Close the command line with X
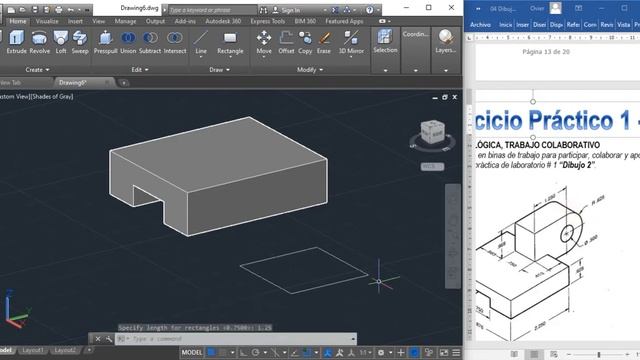The image size is (640, 360). click(98, 339)
